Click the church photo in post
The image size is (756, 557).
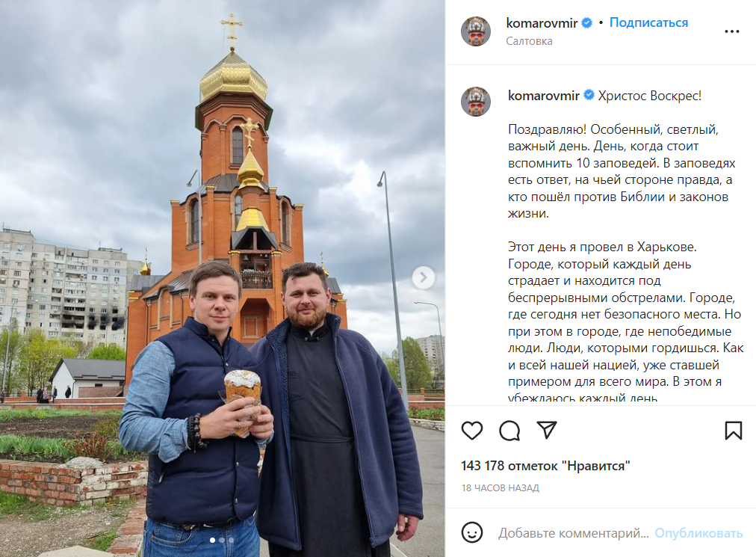[223, 278]
